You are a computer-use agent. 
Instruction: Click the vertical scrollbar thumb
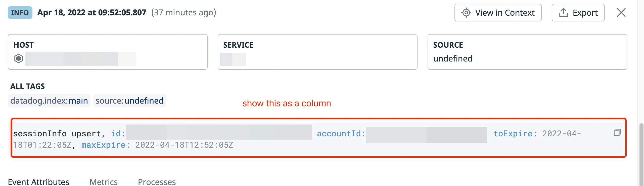click(641, 154)
